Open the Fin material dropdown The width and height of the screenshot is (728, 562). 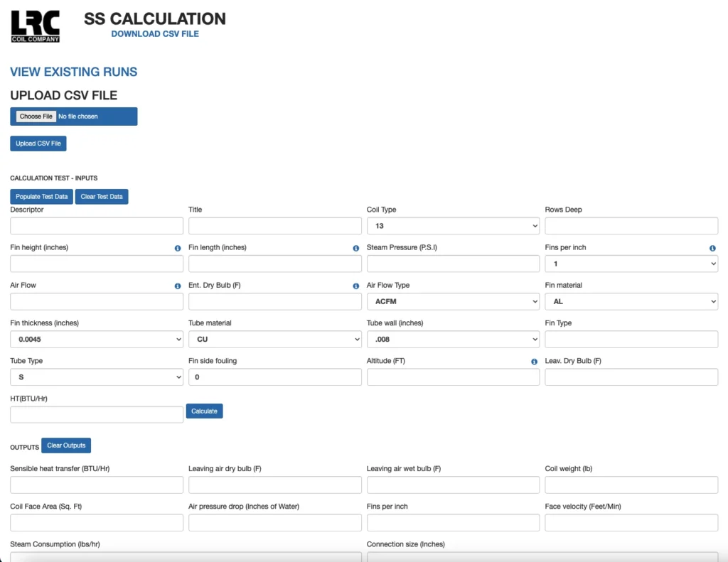coord(631,301)
